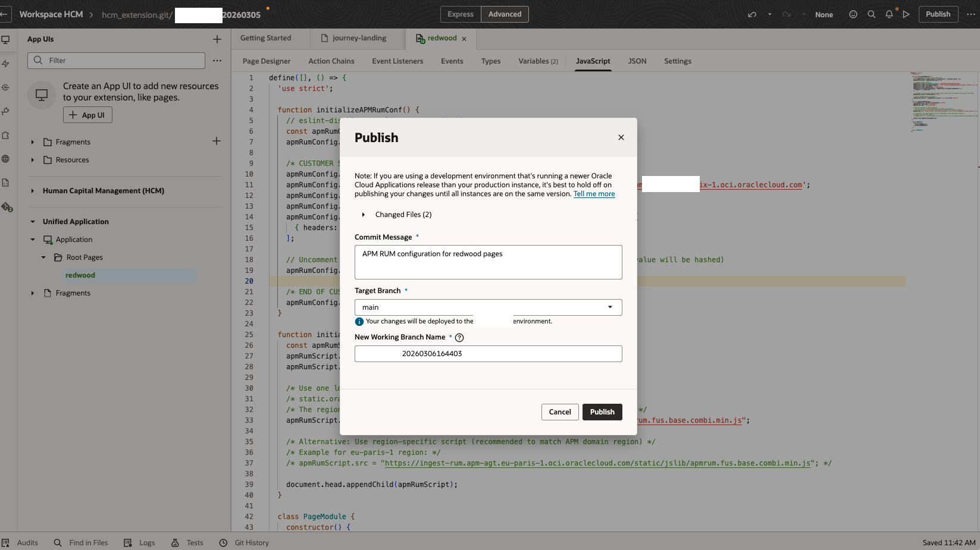Click the Cancel button in Publish dialog
Image resolution: width=980 pixels, height=550 pixels.
559,411
